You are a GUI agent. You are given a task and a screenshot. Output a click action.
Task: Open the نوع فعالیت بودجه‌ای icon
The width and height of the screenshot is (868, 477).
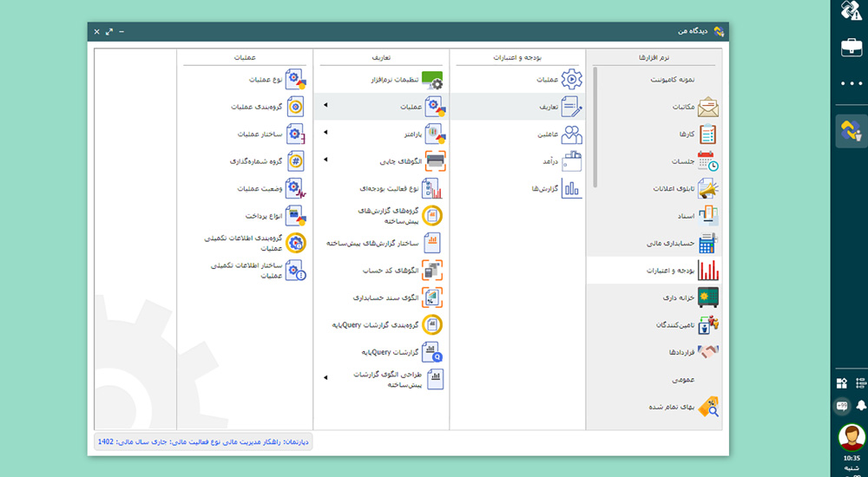(432, 189)
